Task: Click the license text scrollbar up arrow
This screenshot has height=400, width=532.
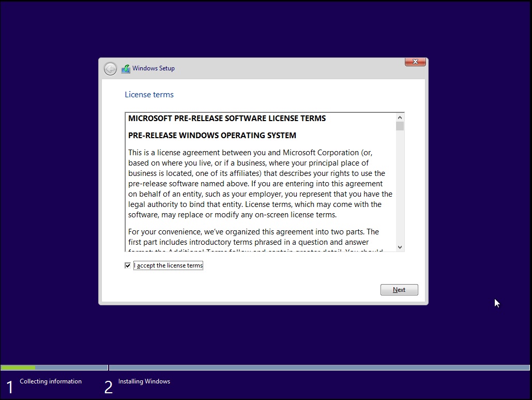Action: click(x=400, y=117)
